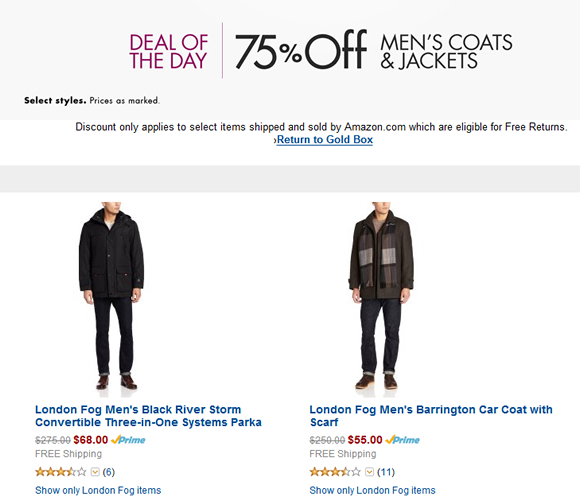
Task: Open the (6) customer reviews link
Action: click(109, 472)
